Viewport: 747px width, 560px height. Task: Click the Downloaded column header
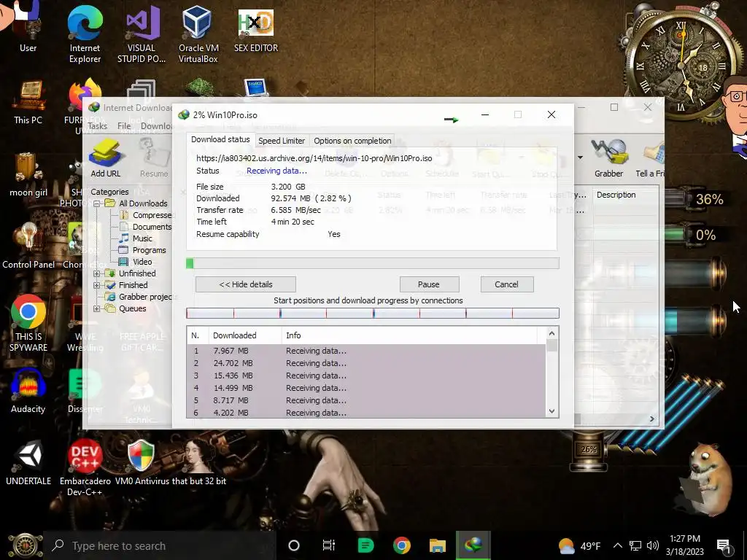pos(245,335)
